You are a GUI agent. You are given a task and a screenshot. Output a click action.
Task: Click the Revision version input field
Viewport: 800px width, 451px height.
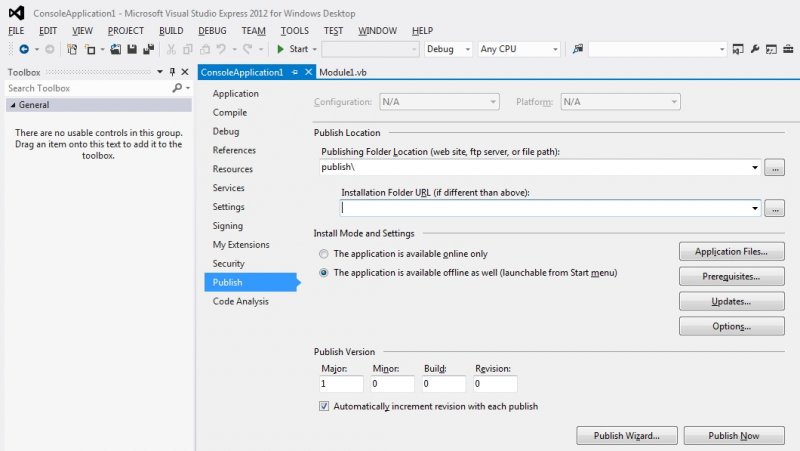point(495,384)
